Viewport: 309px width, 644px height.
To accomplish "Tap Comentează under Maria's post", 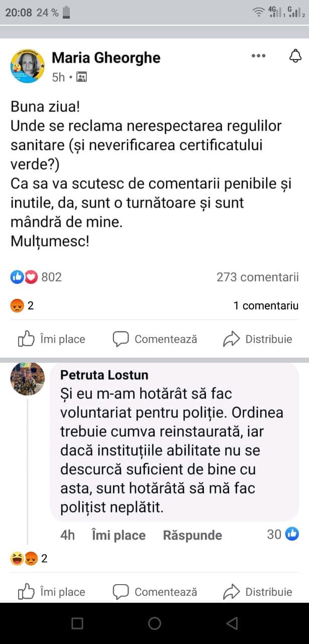I will tap(155, 339).
